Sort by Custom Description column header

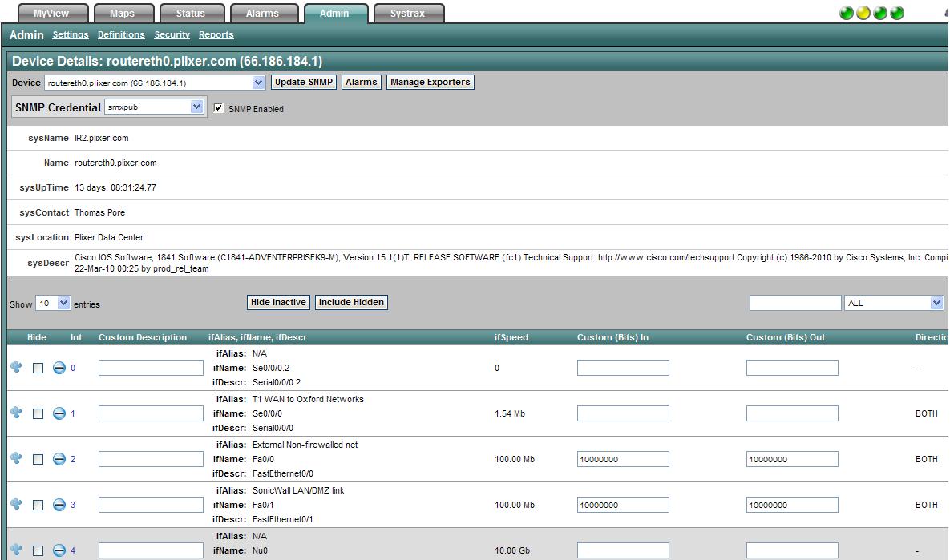tap(143, 337)
